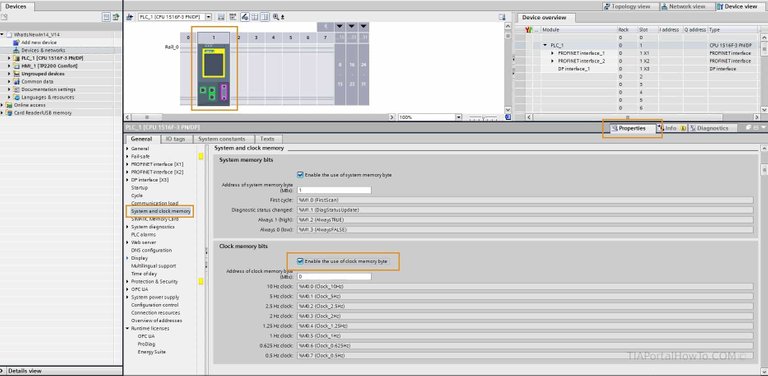The image size is (768, 376).
Task: Click the Card Reader/USB memory icon
Action: [9, 113]
